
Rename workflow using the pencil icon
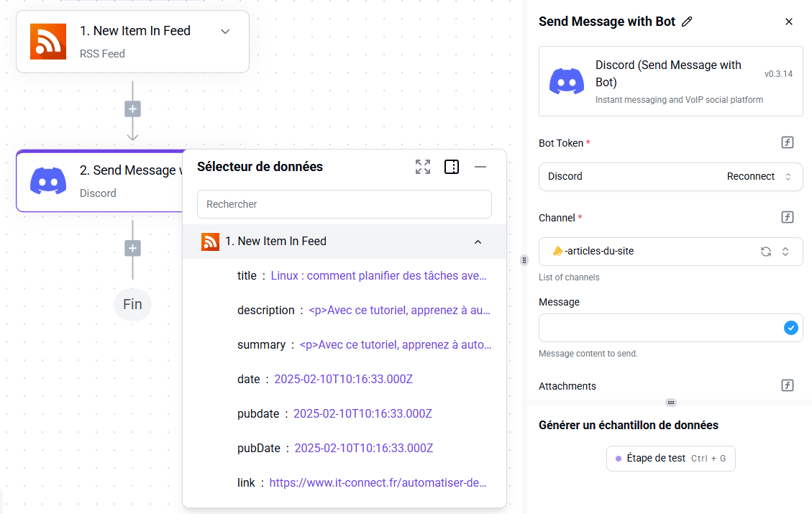(x=686, y=22)
